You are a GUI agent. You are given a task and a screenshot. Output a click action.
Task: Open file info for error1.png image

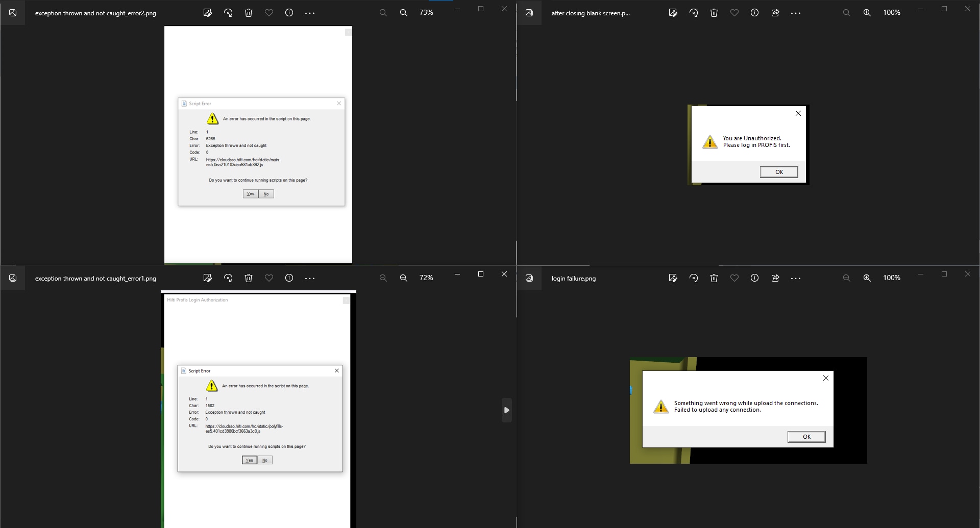[x=289, y=278]
